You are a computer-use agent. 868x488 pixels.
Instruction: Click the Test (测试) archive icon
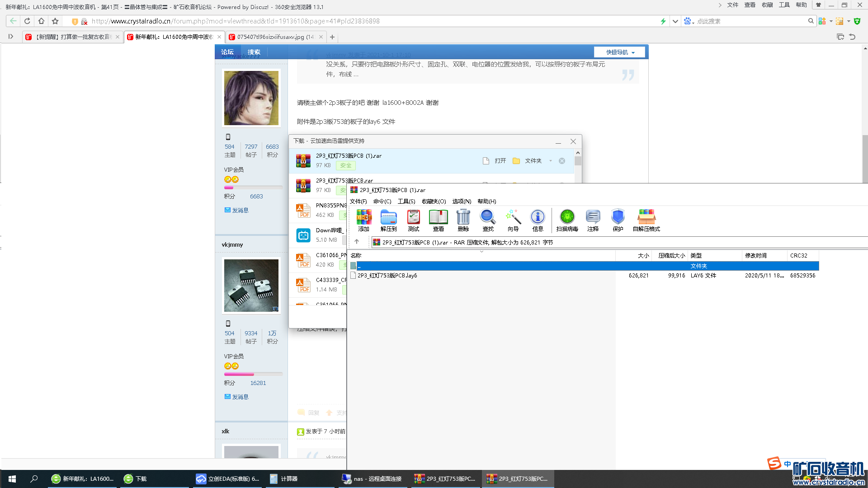pos(413,220)
